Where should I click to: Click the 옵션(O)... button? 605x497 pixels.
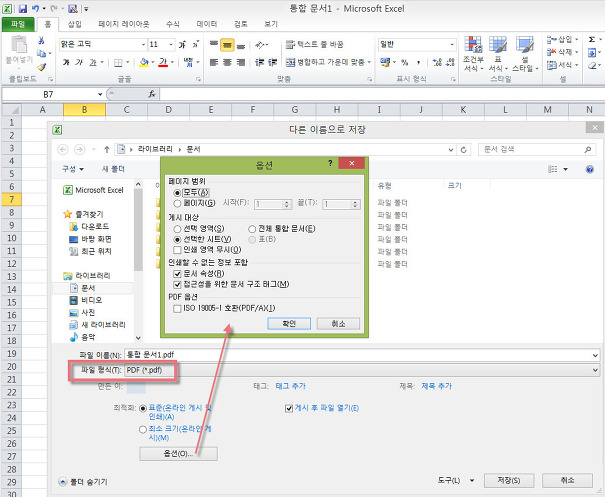[178, 453]
